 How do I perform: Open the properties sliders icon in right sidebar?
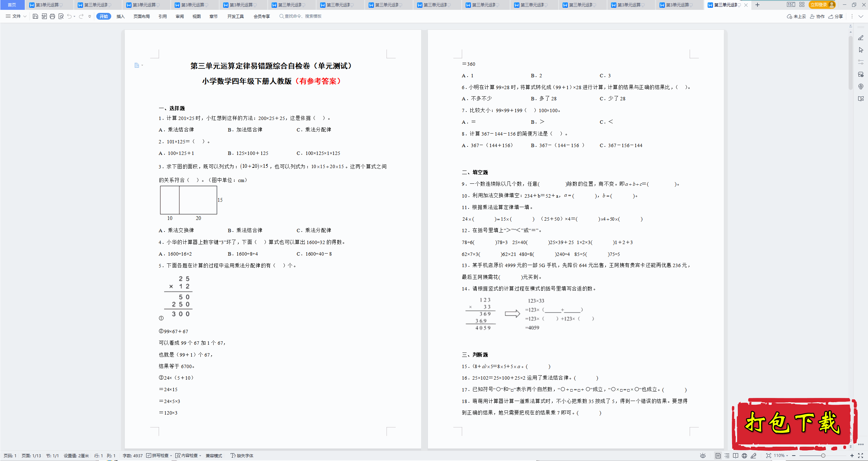coord(861,62)
